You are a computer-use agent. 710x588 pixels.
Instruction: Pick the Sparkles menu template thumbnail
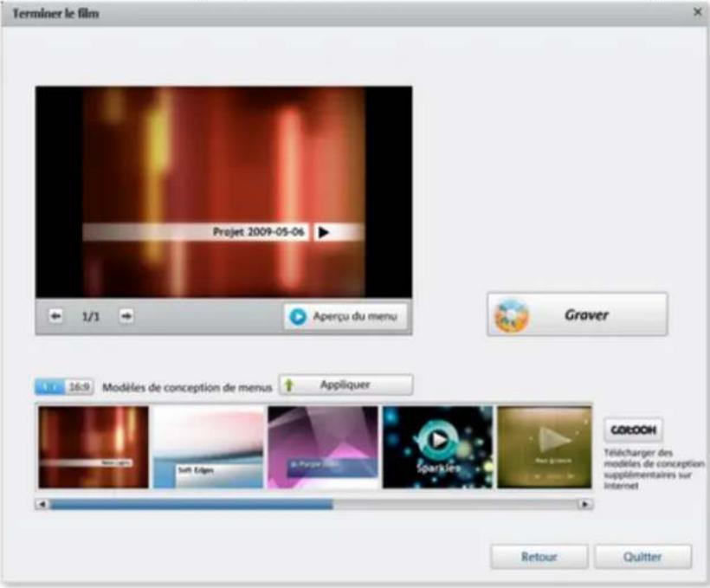[x=438, y=447]
